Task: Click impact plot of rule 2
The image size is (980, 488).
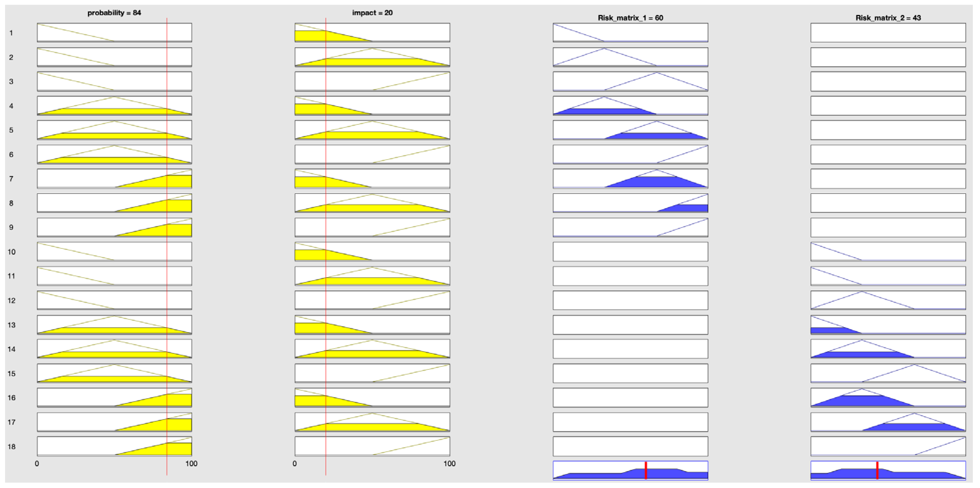Action: pos(372,57)
